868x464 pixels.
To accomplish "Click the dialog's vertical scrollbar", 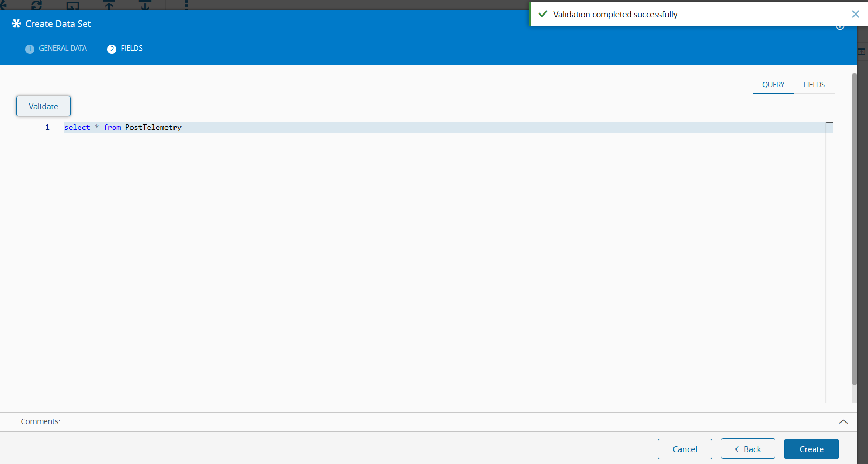I will click(854, 229).
